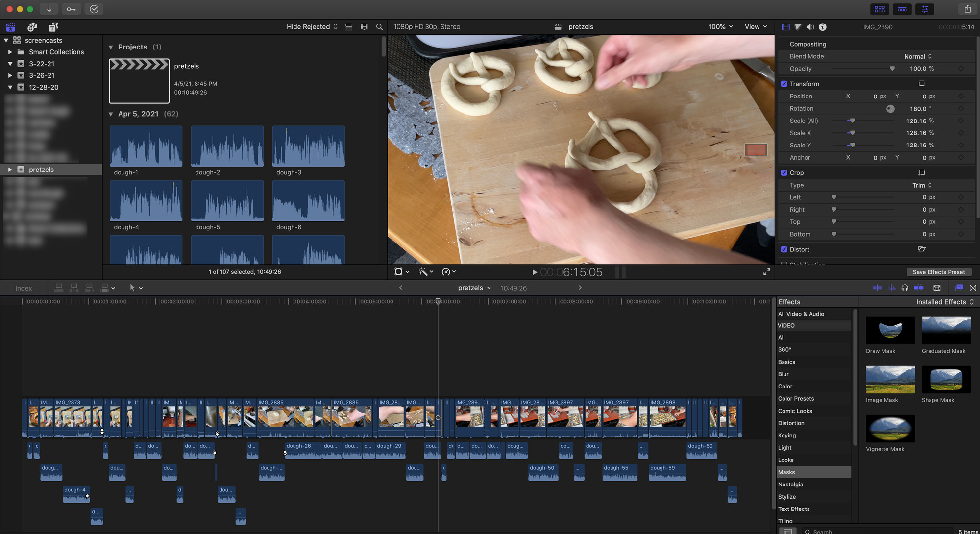Viewport: 980px width, 534px height.
Task: Select the Stylize effects category
Action: coord(786,496)
